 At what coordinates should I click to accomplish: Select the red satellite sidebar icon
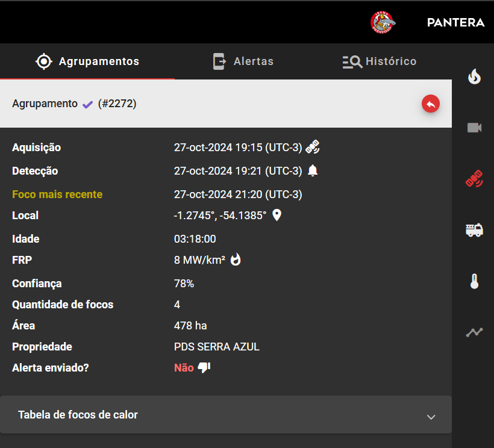point(474,178)
